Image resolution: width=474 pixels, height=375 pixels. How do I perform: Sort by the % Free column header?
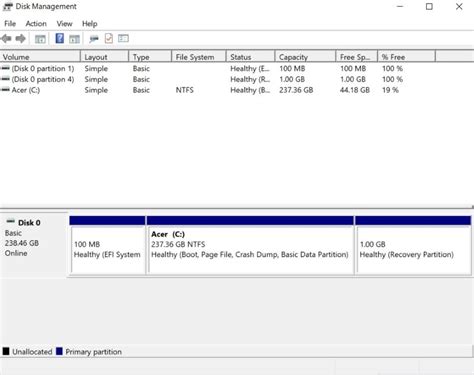point(407,57)
